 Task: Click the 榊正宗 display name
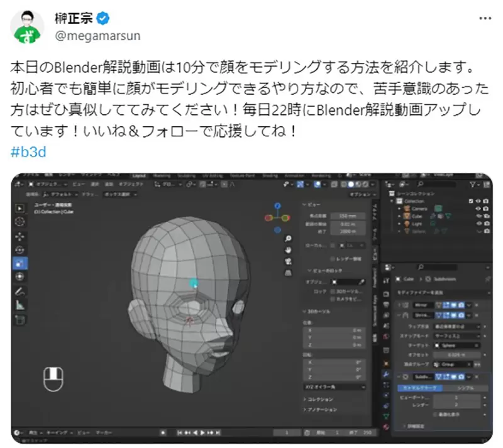click(74, 18)
